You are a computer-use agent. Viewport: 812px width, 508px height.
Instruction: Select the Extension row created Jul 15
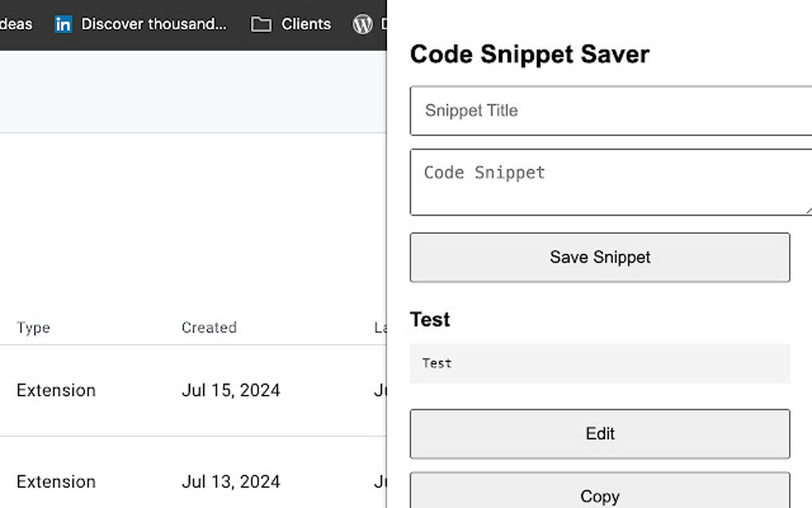coord(56,390)
